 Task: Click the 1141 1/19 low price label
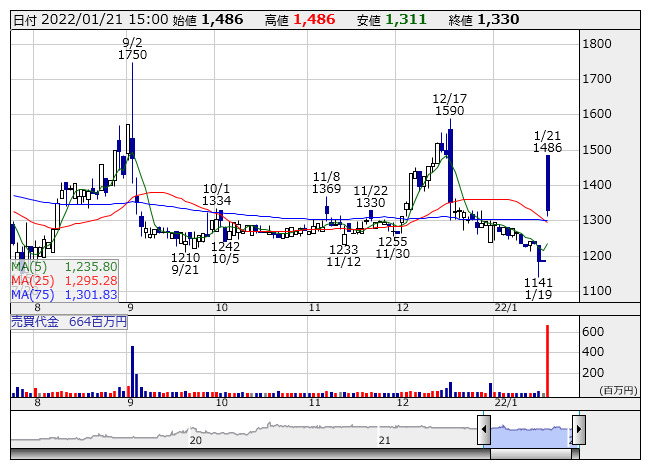(x=539, y=289)
